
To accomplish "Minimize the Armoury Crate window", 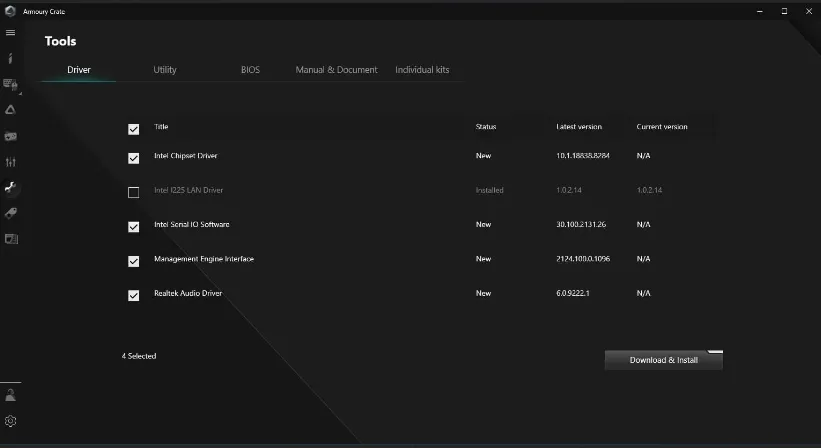I will pyautogui.click(x=760, y=11).
